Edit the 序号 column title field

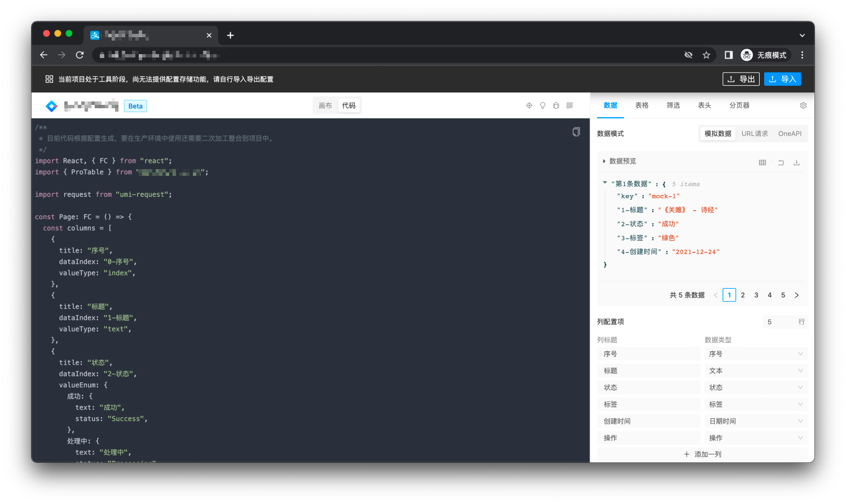click(x=649, y=354)
